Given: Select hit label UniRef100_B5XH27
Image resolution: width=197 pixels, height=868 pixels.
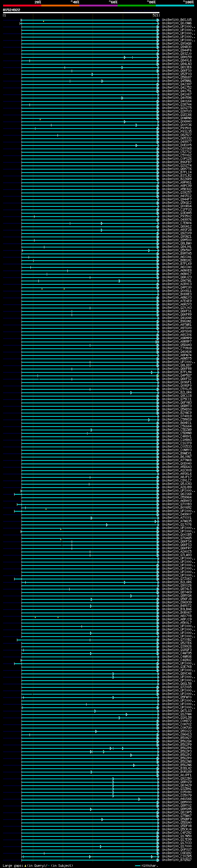Looking at the screenshot, I should point(176,738).
